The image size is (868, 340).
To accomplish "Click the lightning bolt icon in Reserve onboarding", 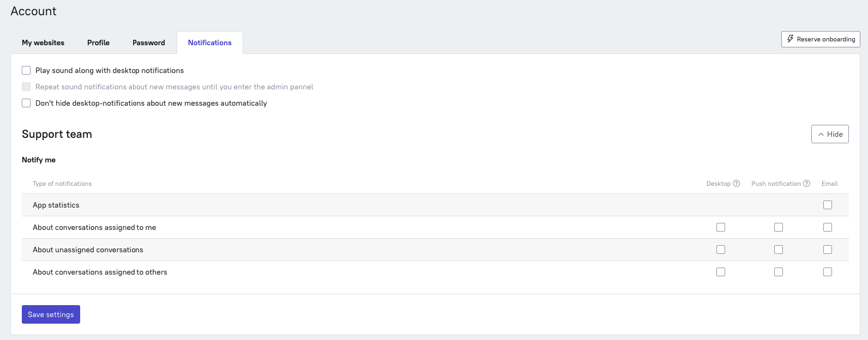I will pyautogui.click(x=790, y=39).
